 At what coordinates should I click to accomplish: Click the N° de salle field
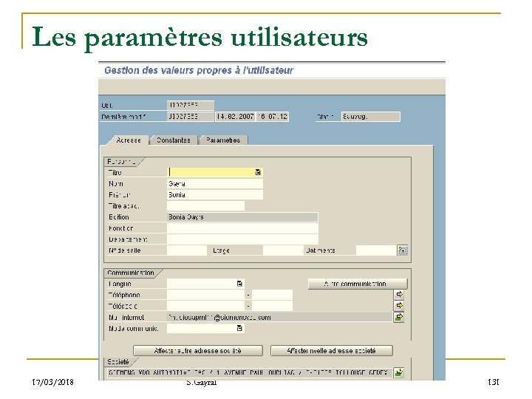[x=187, y=250]
